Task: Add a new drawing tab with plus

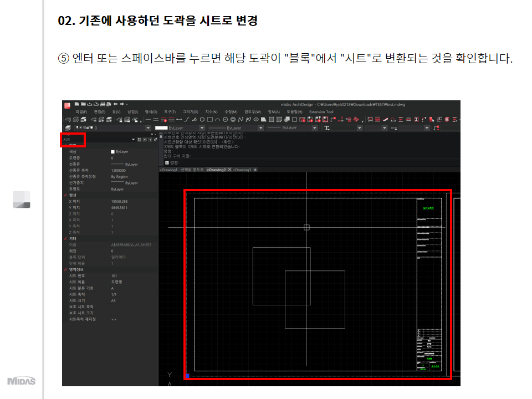Action: click(255, 170)
